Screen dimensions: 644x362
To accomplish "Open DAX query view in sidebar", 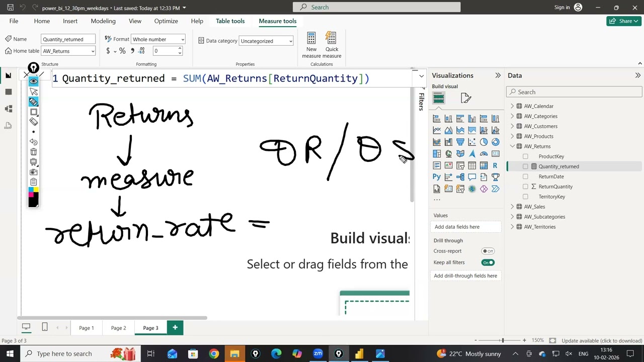I will (x=8, y=125).
